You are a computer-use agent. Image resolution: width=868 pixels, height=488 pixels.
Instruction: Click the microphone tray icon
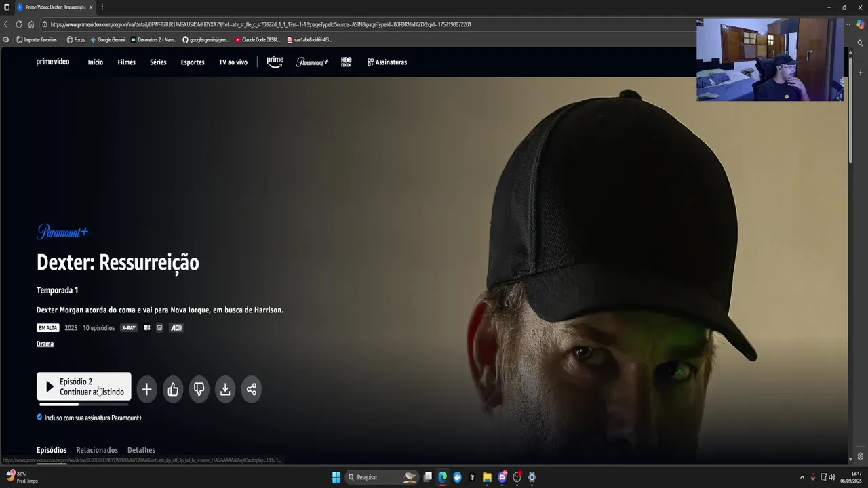tap(813, 477)
